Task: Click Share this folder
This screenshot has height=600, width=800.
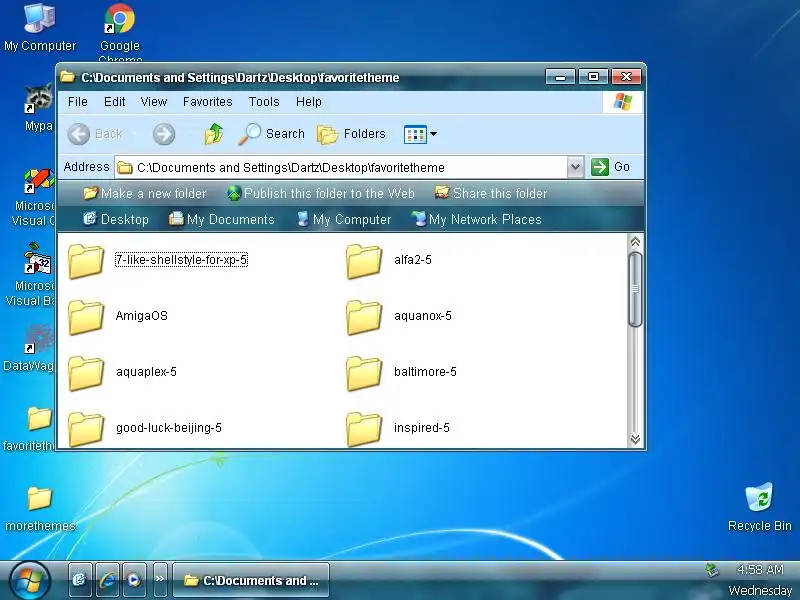Action: pos(491,193)
